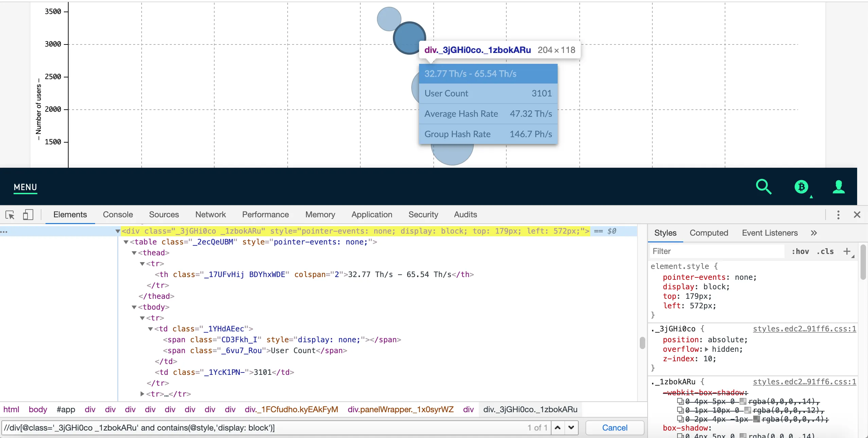Viewport: 868px width, 438px height.
Task: Expand the overflow hidden shorthand triangle
Action: pos(707,349)
